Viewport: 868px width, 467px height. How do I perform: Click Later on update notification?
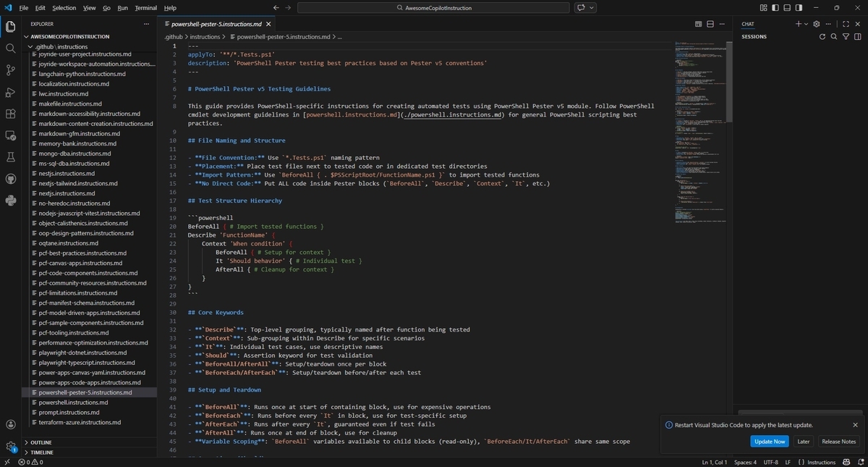pos(804,441)
